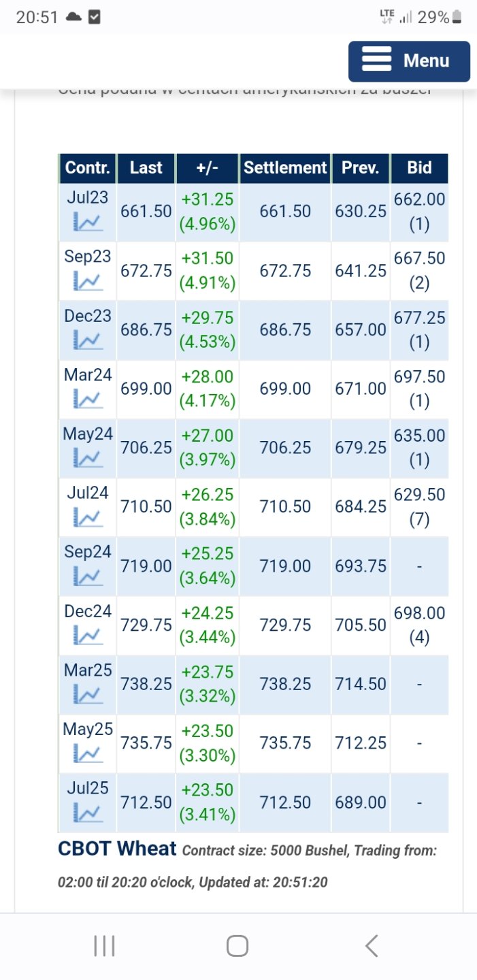This screenshot has width=477, height=980.
Task: Open the May24 contract chart icon
Action: pyautogui.click(x=88, y=458)
